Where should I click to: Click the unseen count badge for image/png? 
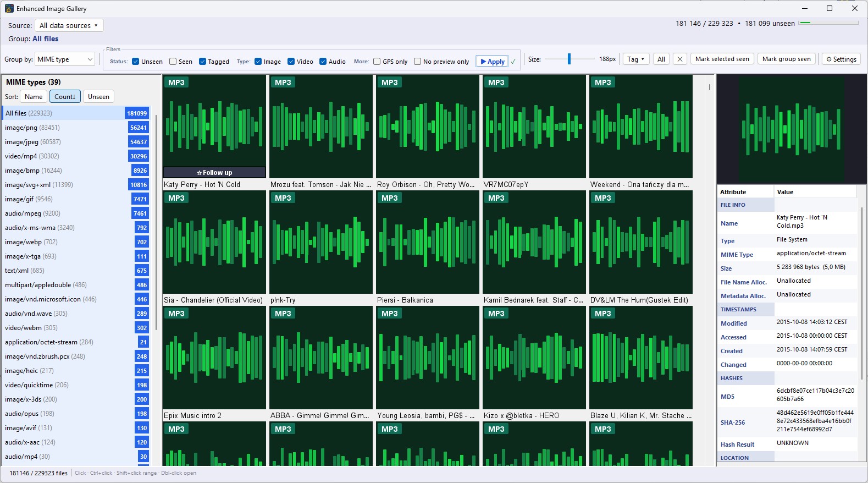(139, 128)
